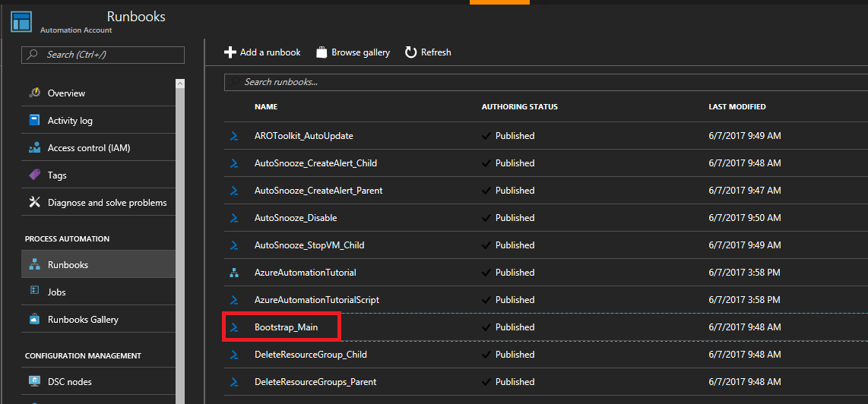Click the Refresh button label
Screen dimensions: 868x404
coord(436,52)
